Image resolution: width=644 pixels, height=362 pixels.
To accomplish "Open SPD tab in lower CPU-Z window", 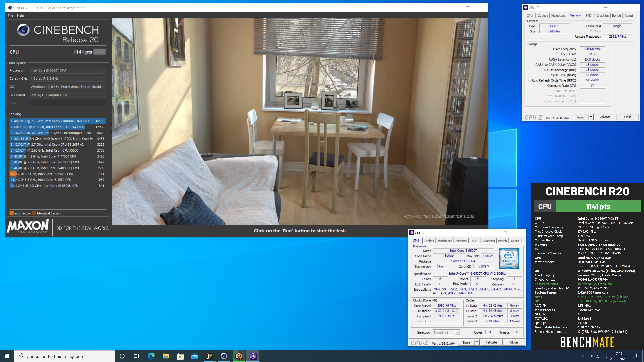I will 474,241.
